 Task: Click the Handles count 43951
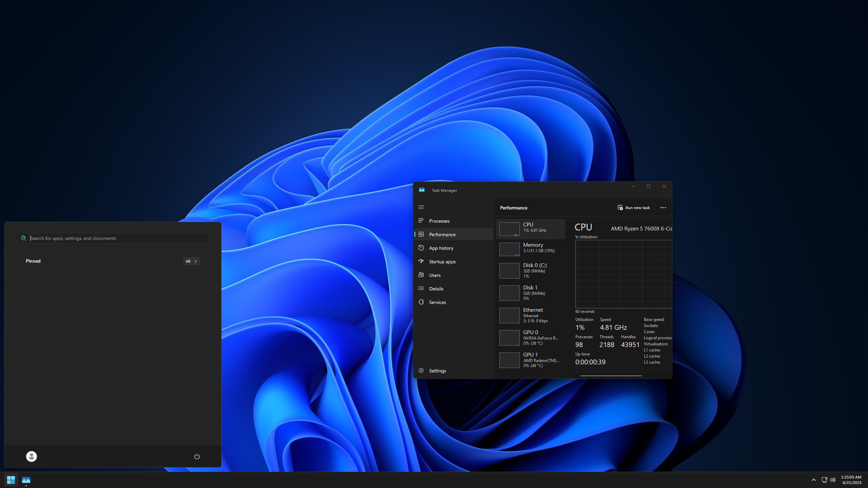pos(630,345)
